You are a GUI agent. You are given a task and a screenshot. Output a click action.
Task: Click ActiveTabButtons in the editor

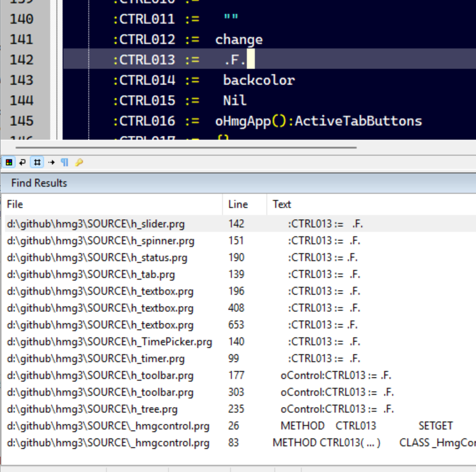(358, 121)
